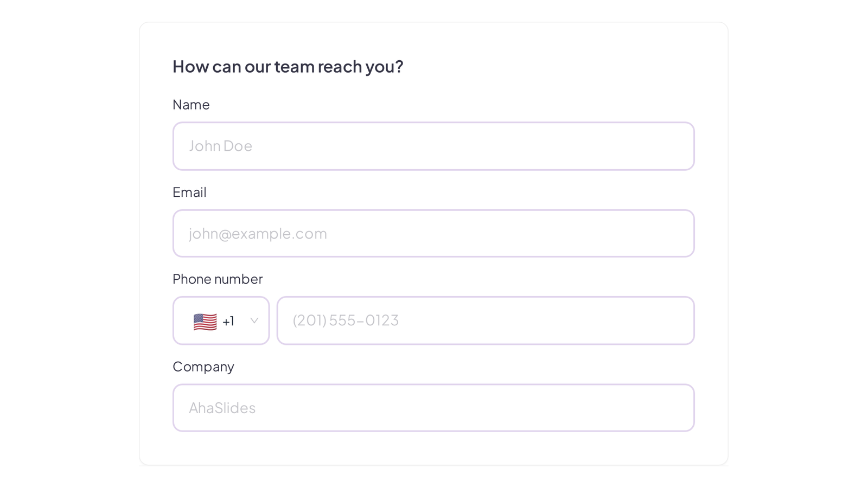
Task: Click the Email field label
Action: tap(189, 192)
